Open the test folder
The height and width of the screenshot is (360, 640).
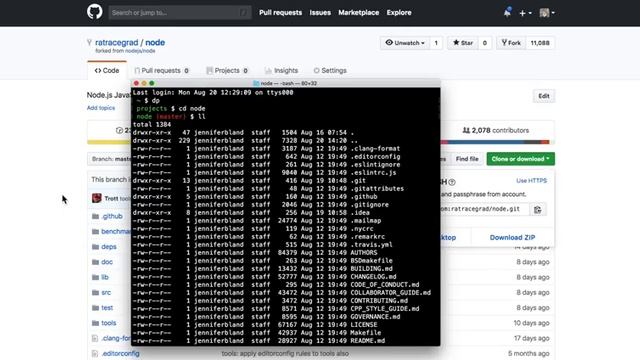coord(107,308)
